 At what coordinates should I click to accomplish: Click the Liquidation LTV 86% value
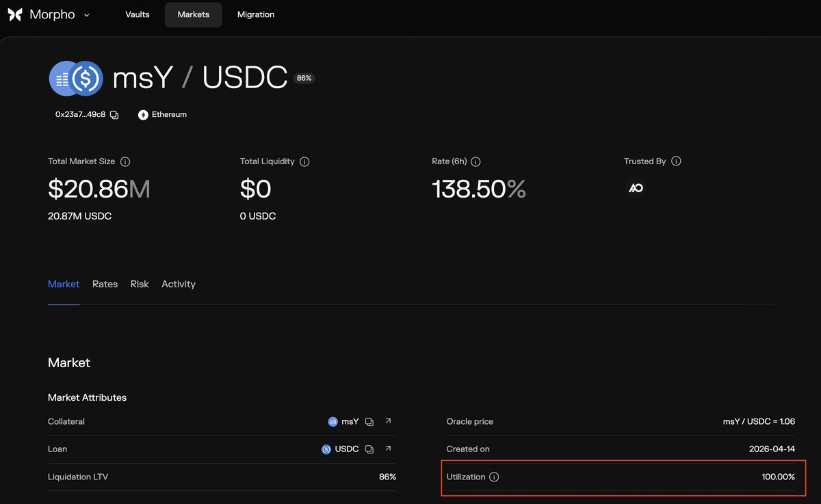click(387, 477)
